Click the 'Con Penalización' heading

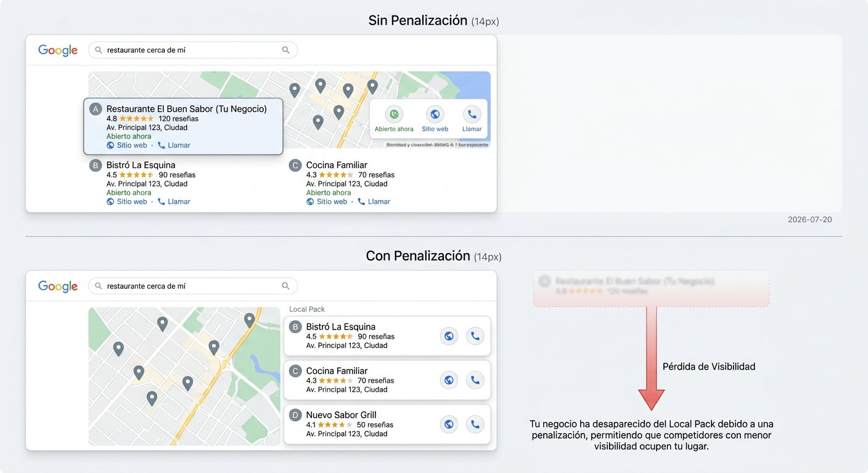(418, 256)
